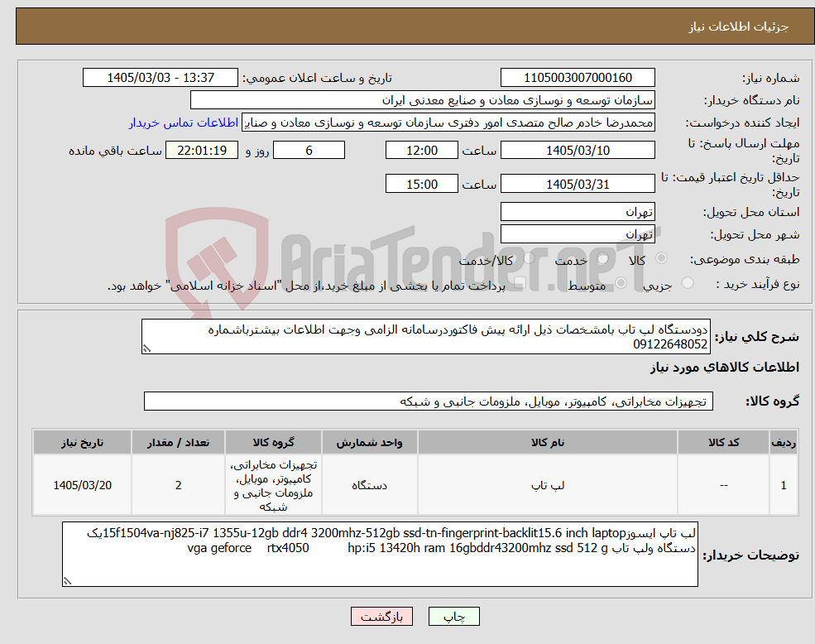
Task: Click the delivery city field تهران
Action: [x=578, y=234]
